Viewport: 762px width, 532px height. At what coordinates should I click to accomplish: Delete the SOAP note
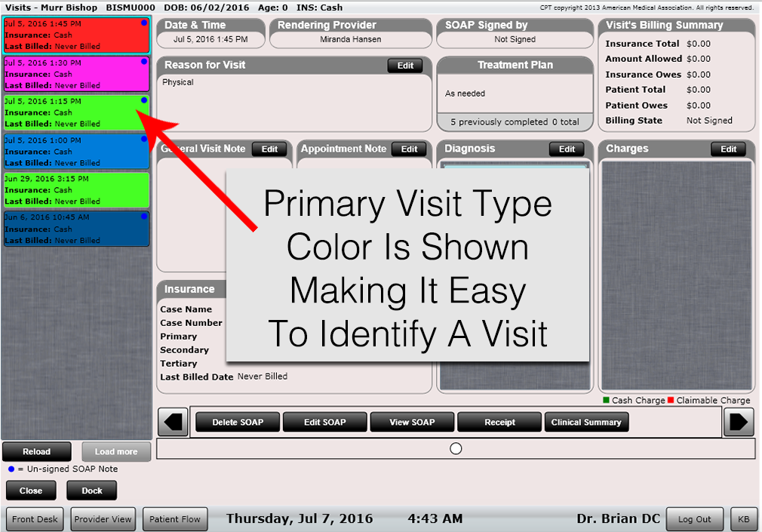click(x=237, y=422)
